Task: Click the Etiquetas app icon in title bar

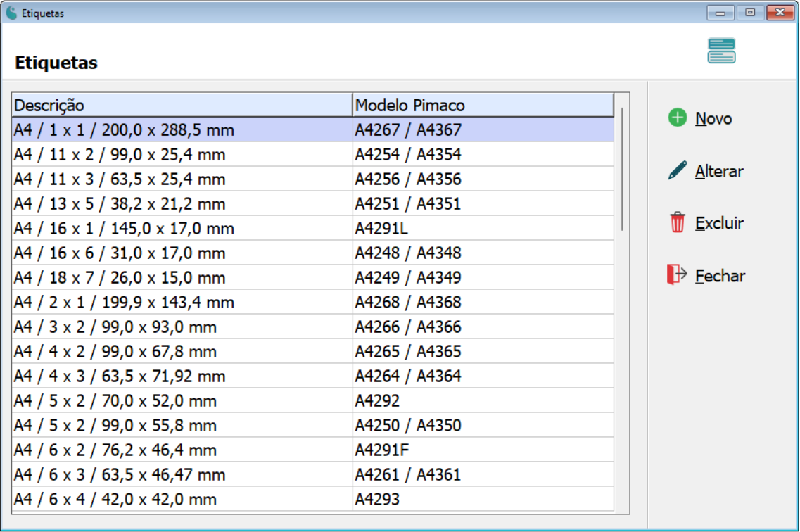Action: 11,13
